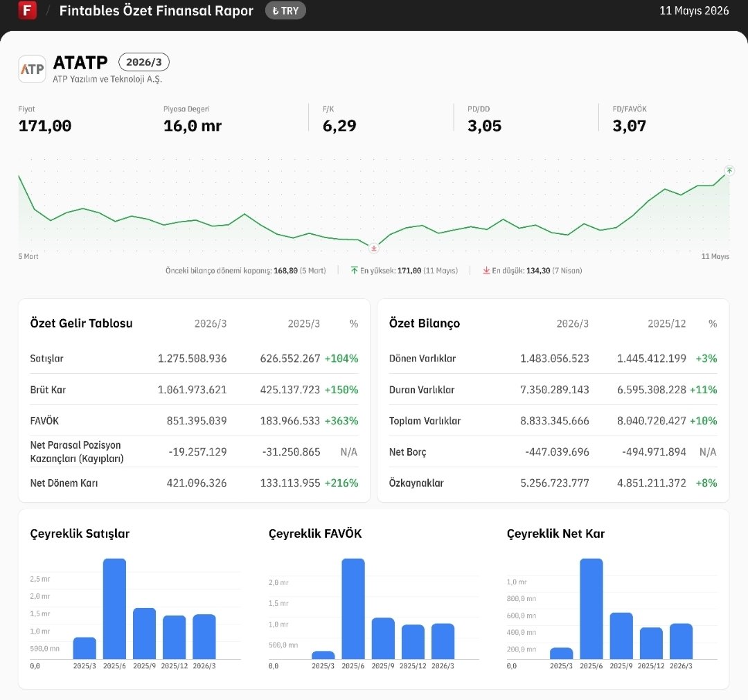Click the PD/DD value 3,05
Viewport: 748px width, 700px height.
484,126
